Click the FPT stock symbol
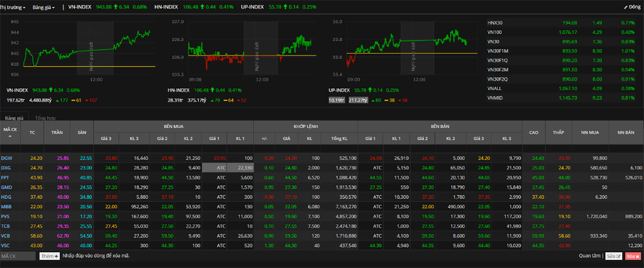 pos(6,178)
